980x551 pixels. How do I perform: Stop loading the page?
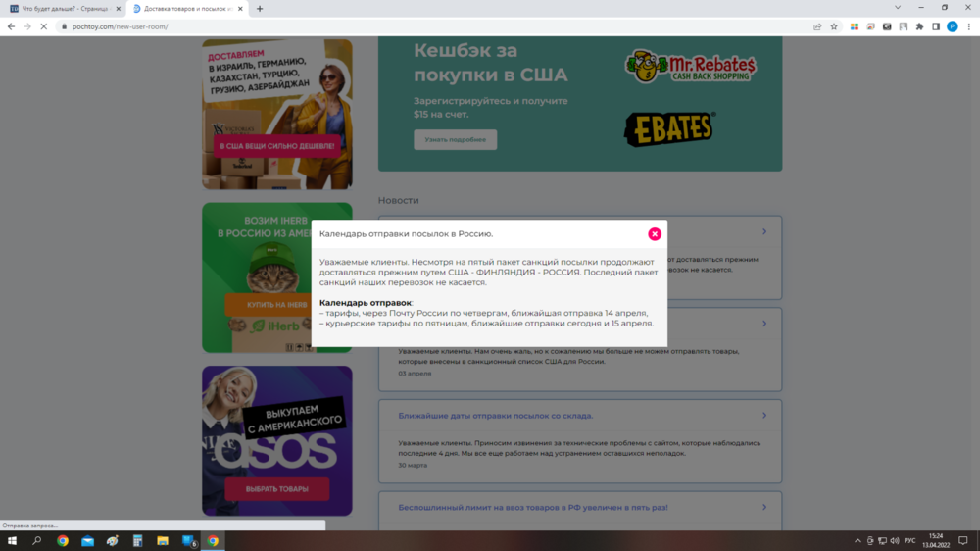point(44,26)
